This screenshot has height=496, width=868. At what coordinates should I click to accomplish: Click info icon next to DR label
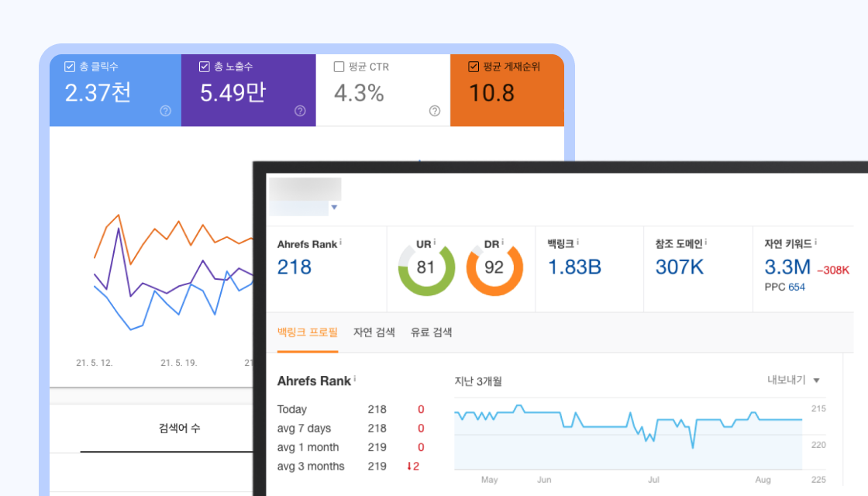tap(503, 243)
